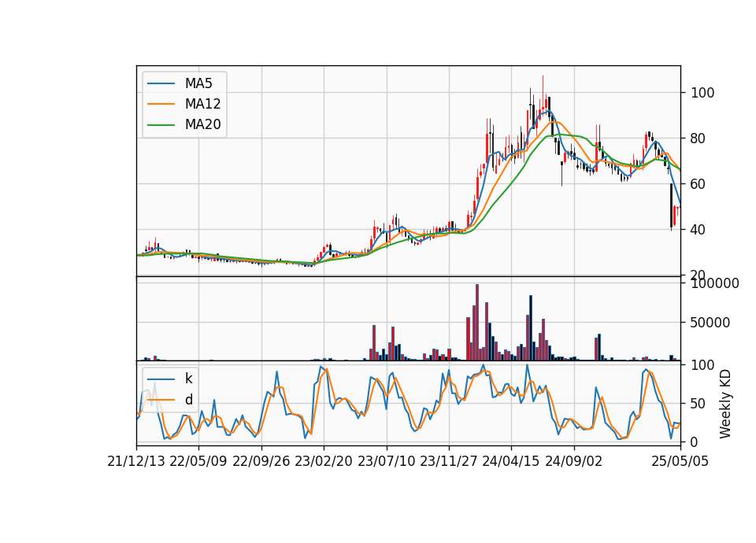The width and height of the screenshot is (756, 543).
Task: Click the volume axis value 50000
Action: tap(710, 323)
